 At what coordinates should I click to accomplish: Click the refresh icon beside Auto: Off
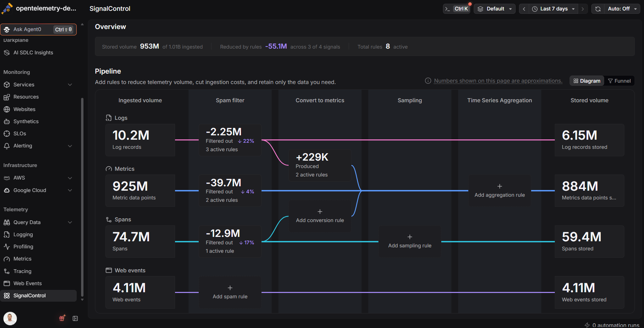point(598,9)
